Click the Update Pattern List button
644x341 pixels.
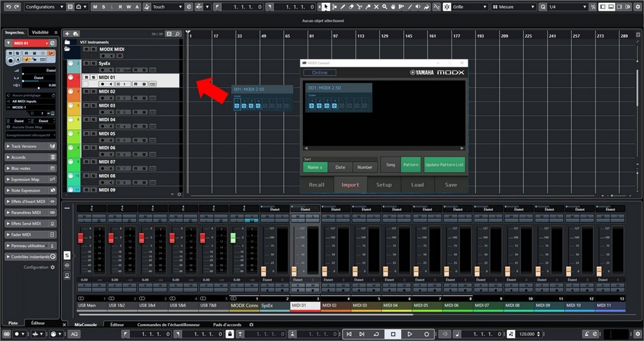tap(445, 165)
